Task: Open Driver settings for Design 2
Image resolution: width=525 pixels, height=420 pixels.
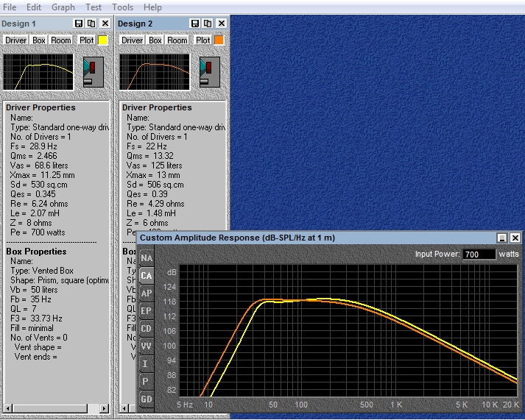Action: [132, 40]
